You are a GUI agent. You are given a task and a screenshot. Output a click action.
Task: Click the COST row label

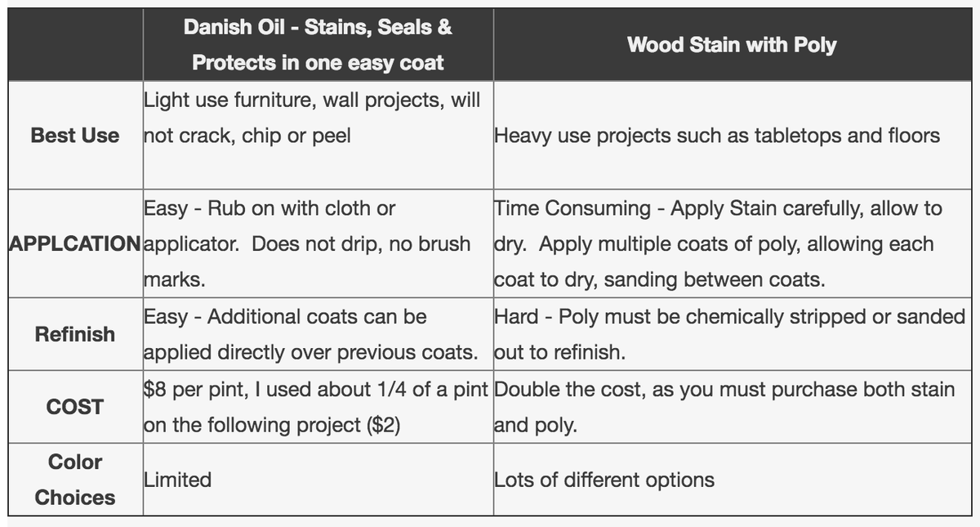pos(75,407)
